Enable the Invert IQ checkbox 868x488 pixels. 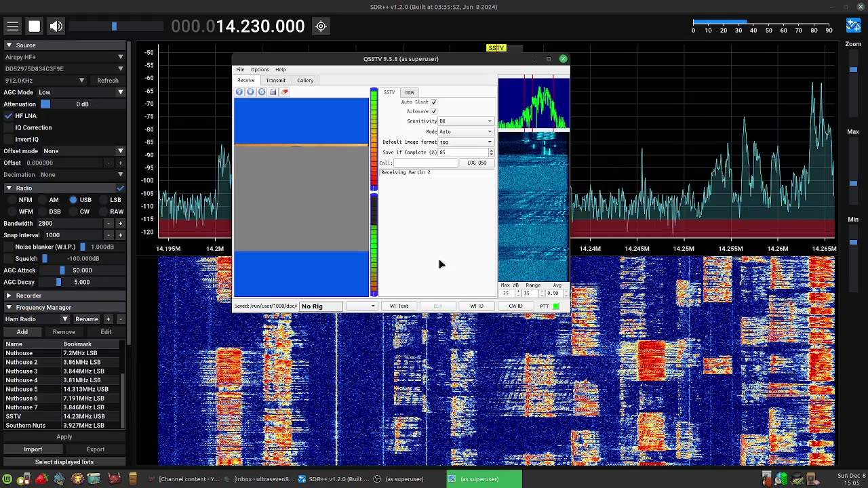click(9, 140)
